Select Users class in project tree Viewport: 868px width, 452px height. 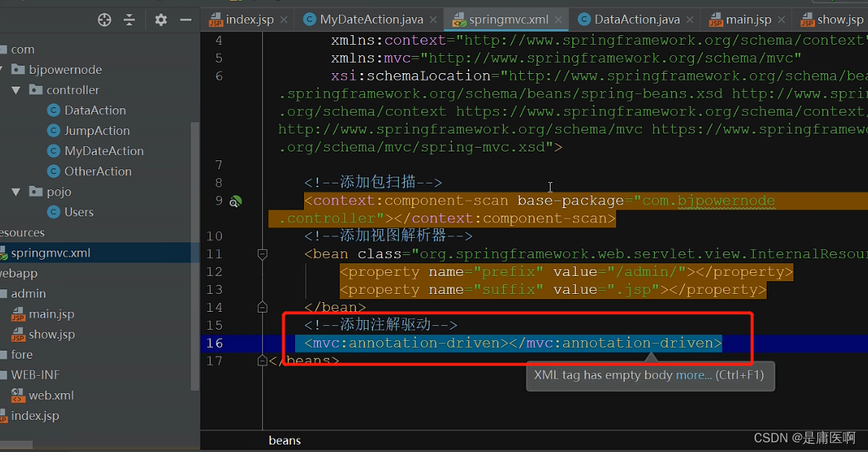pyautogui.click(x=79, y=212)
